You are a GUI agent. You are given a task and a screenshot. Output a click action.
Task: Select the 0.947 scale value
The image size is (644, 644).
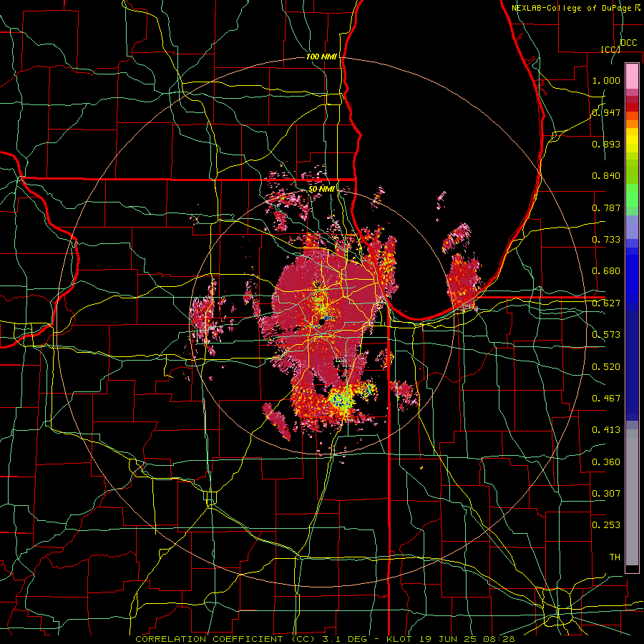(x=606, y=112)
